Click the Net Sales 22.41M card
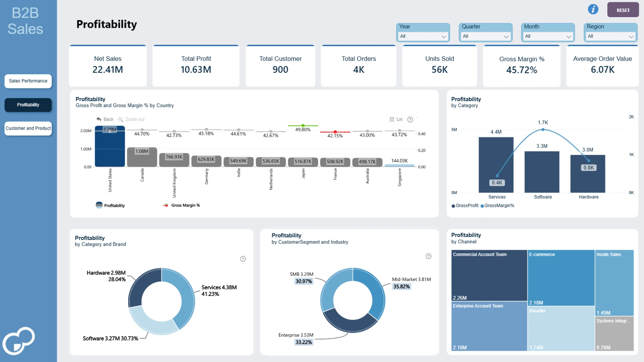The width and height of the screenshot is (644, 362). pyautogui.click(x=108, y=66)
